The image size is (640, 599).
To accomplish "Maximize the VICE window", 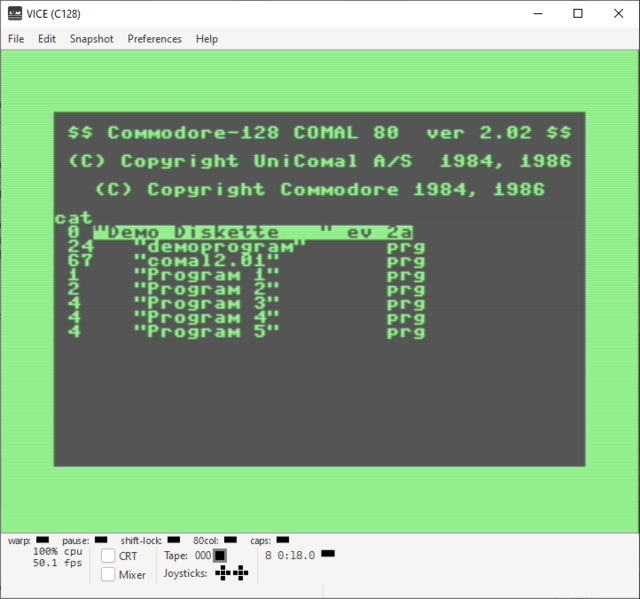I will click(x=578, y=13).
